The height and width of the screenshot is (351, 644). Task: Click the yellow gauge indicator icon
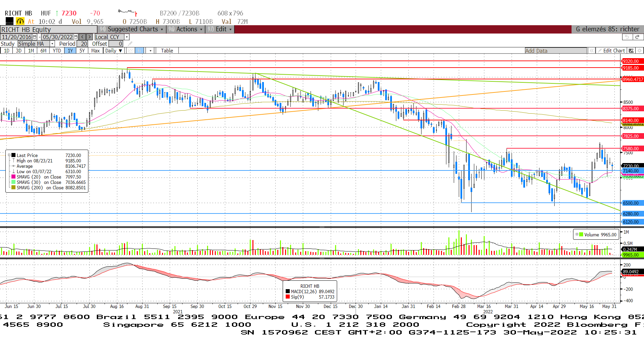click(x=20, y=22)
